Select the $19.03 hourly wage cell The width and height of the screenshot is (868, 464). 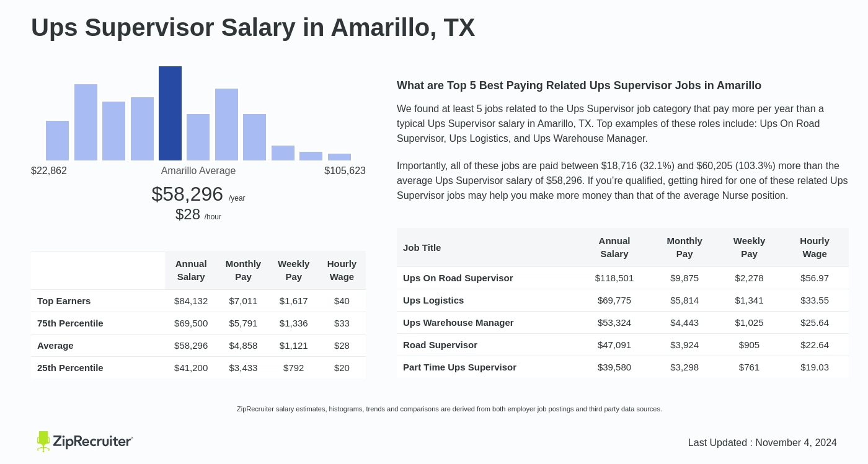815,367
